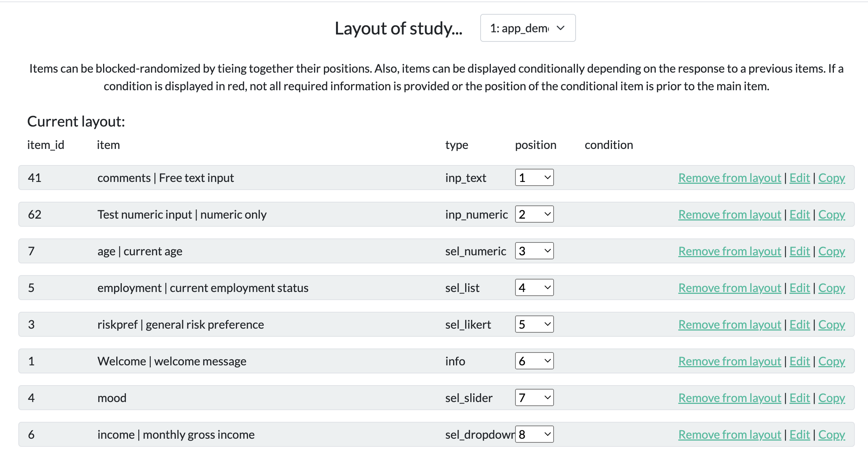
Task: Edit the mood slider item
Action: click(x=800, y=398)
